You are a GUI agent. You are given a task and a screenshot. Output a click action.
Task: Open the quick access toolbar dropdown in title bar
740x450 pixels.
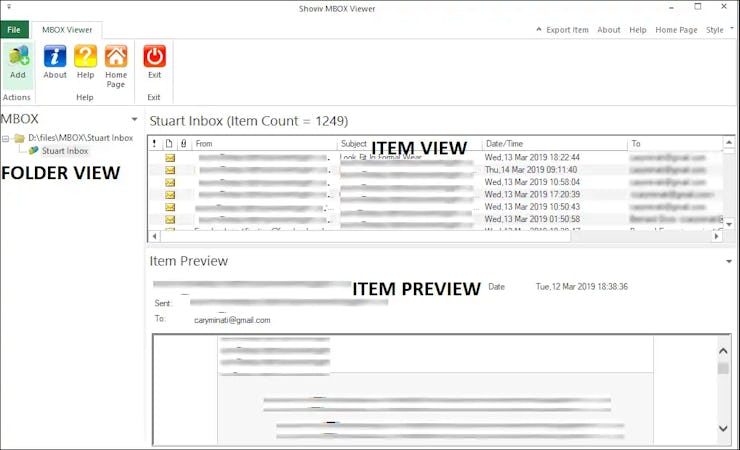9,7
